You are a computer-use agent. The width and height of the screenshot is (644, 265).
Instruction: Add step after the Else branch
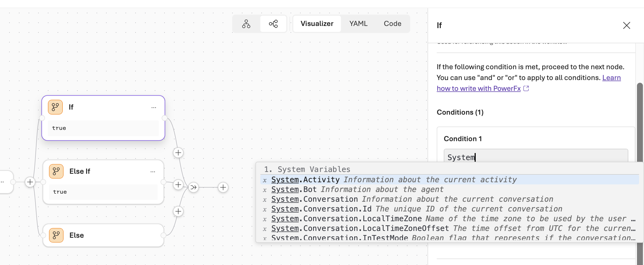(178, 211)
